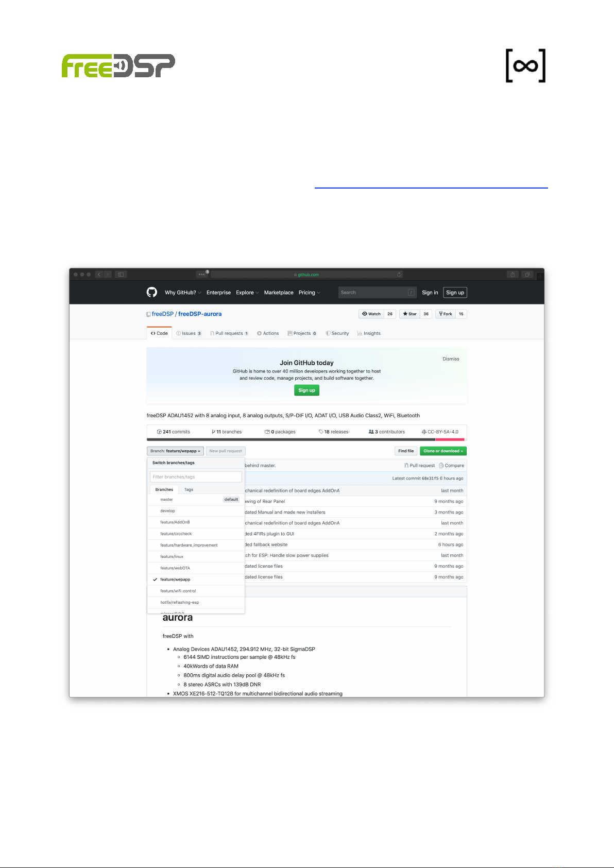Click the header Sign up button
This screenshot has width=614, height=868.
(x=455, y=293)
